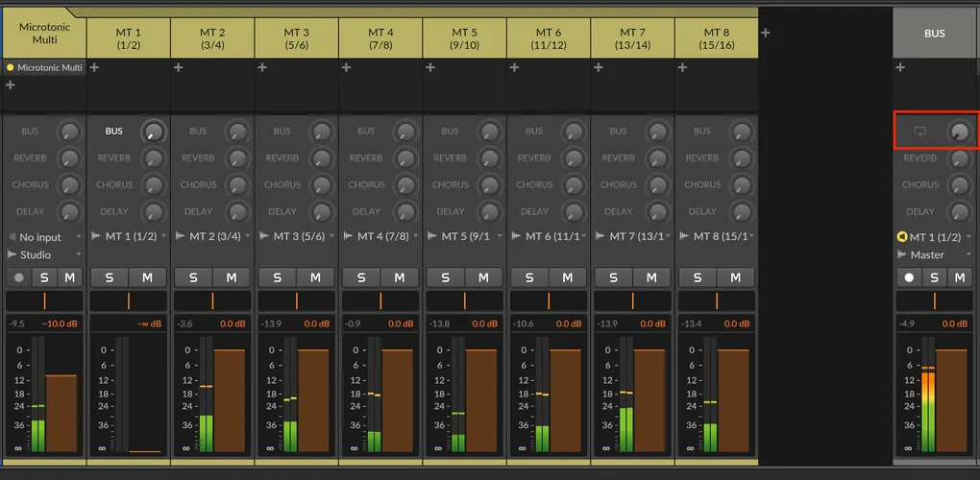Select the Microtonic Multi track header
This screenshot has width=980, height=480.
(x=44, y=33)
